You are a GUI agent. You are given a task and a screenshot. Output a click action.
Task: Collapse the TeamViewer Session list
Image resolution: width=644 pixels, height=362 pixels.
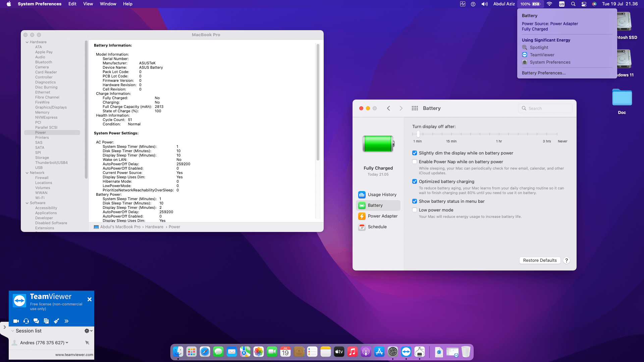[x=13, y=331]
